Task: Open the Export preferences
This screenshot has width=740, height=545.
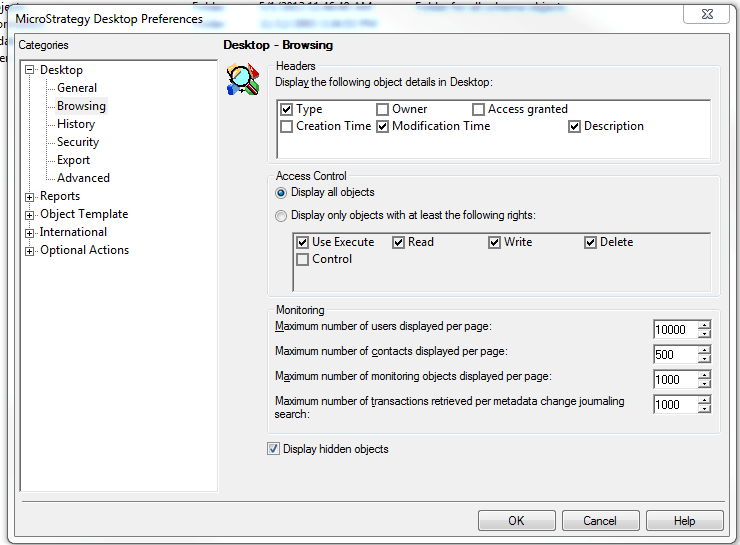Action: [73, 160]
